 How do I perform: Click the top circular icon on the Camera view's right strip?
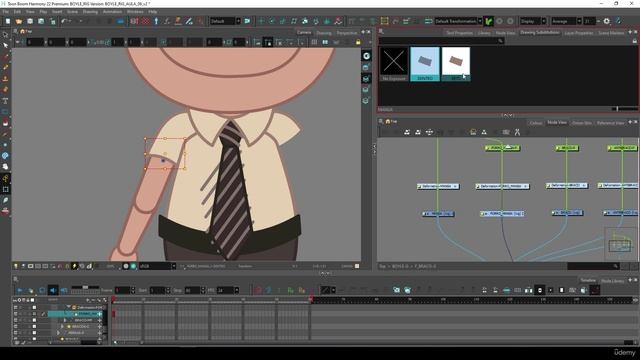click(367, 56)
